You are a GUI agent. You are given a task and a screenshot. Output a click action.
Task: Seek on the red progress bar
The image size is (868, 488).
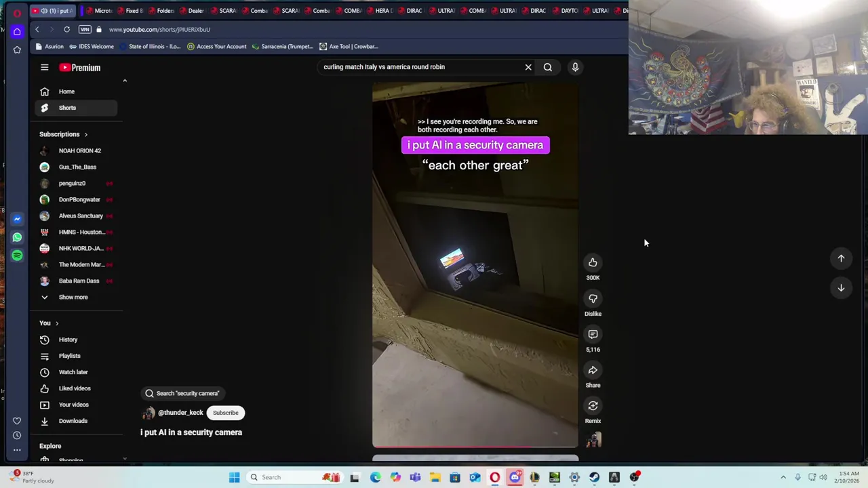475,447
